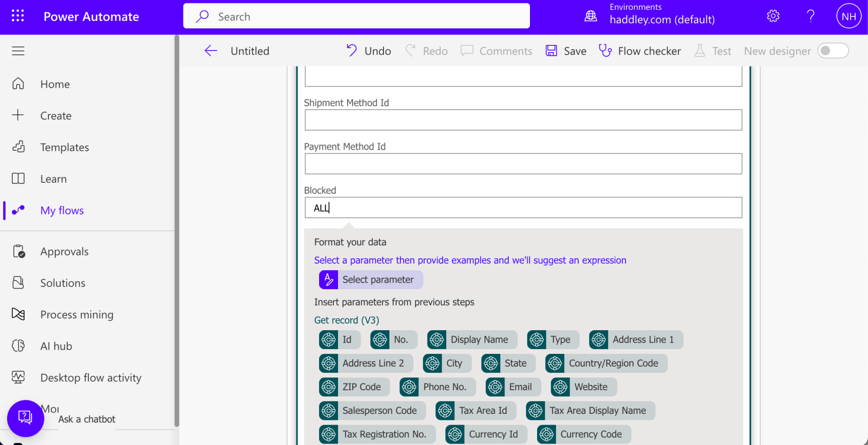
Task: Click the Learn book icon
Action: (18, 179)
